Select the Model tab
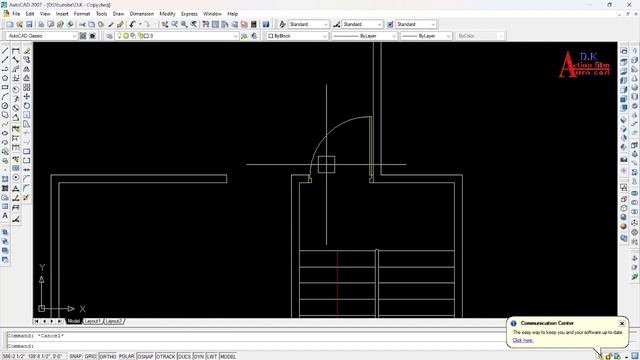The width and height of the screenshot is (640, 360). click(x=74, y=321)
